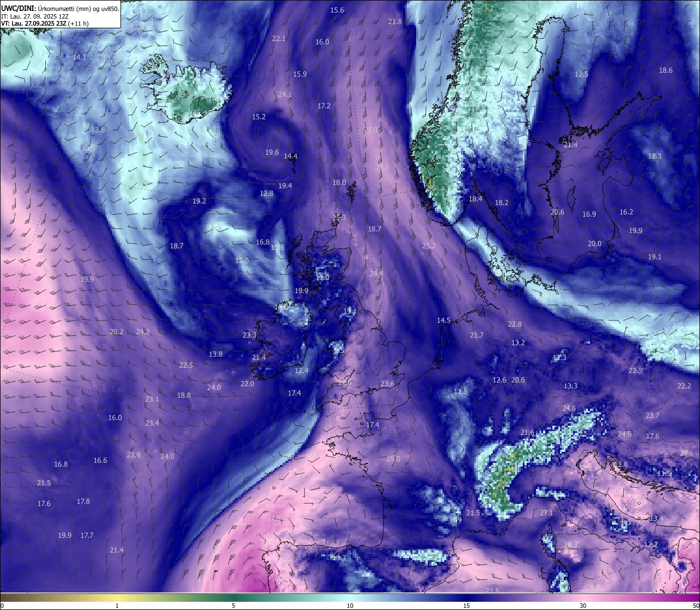
Task: Click the 13.2 value label
Action: (518, 342)
